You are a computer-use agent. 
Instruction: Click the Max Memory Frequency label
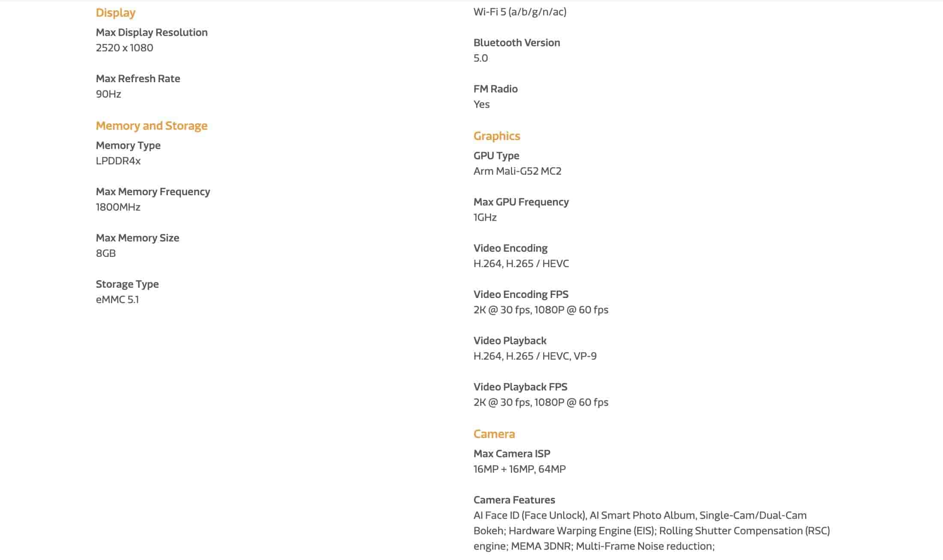pyautogui.click(x=153, y=192)
